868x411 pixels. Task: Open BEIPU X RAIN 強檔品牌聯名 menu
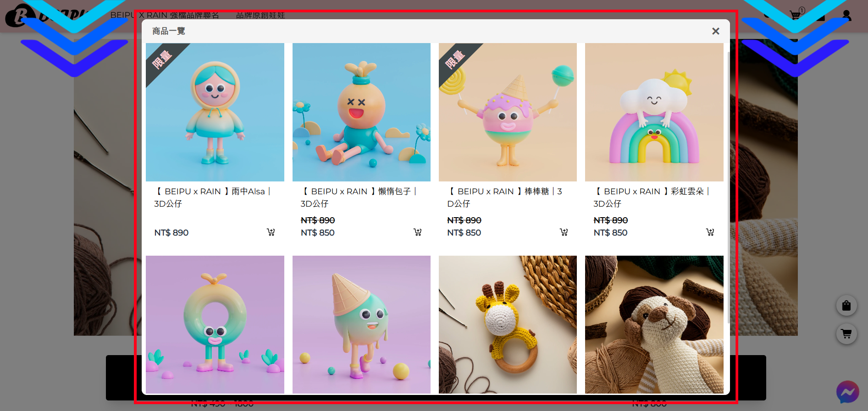click(x=165, y=15)
